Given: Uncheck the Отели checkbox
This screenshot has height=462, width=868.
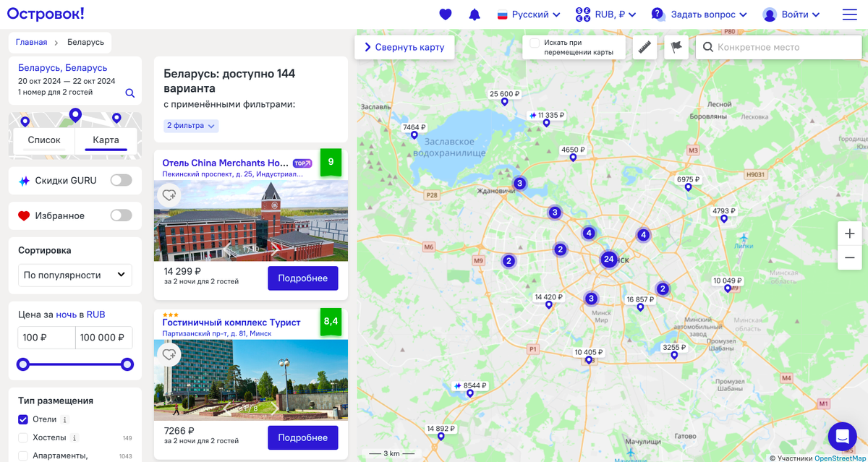Looking at the screenshot, I should click(x=23, y=419).
